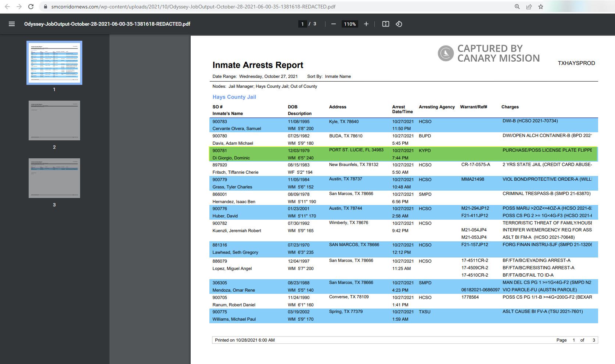Viewport: 615px width, 364px height.
Task: Reload the page with refresh icon
Action: 31,7
